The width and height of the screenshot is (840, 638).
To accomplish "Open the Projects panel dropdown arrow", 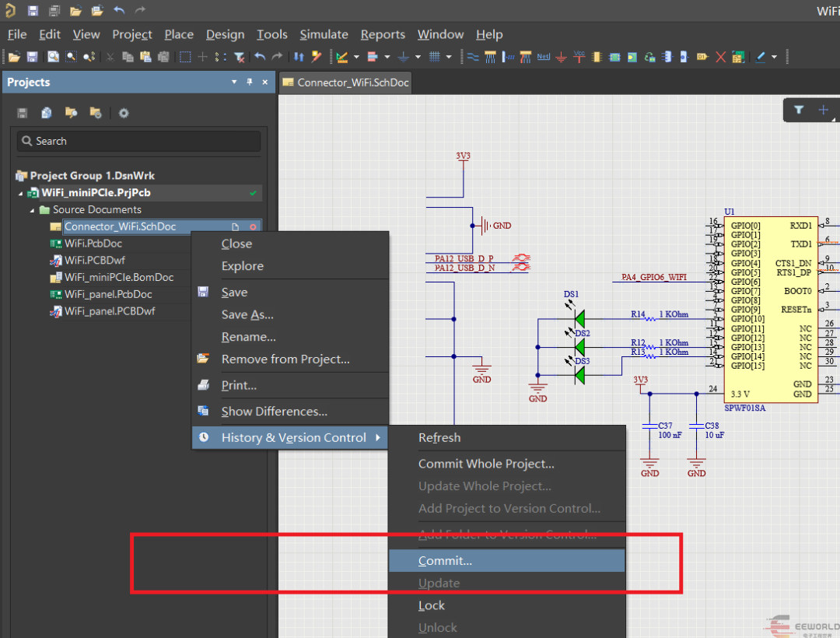I will coord(234,82).
